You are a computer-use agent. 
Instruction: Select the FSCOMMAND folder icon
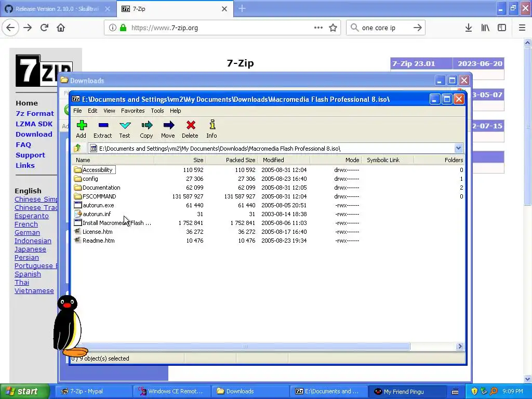78,196
